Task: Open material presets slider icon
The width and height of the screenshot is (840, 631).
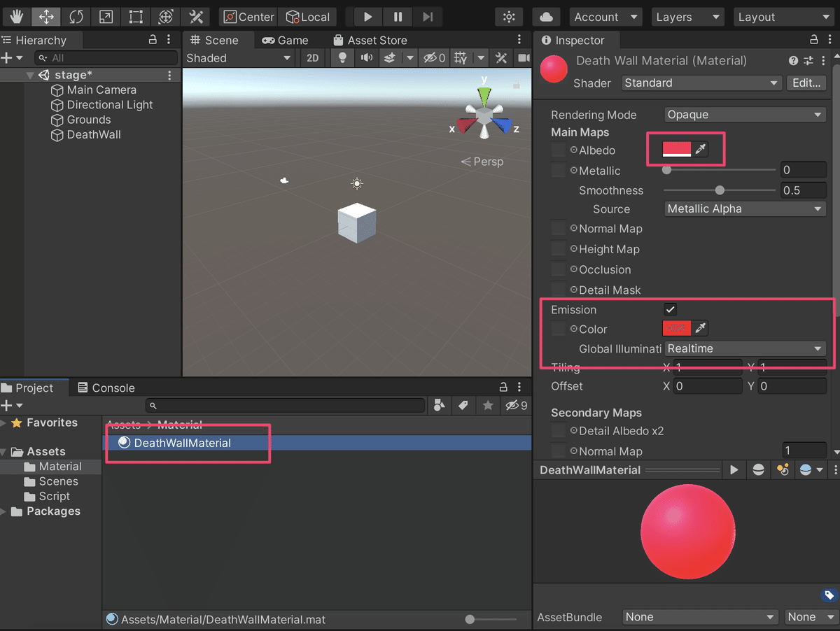Action: click(x=808, y=61)
